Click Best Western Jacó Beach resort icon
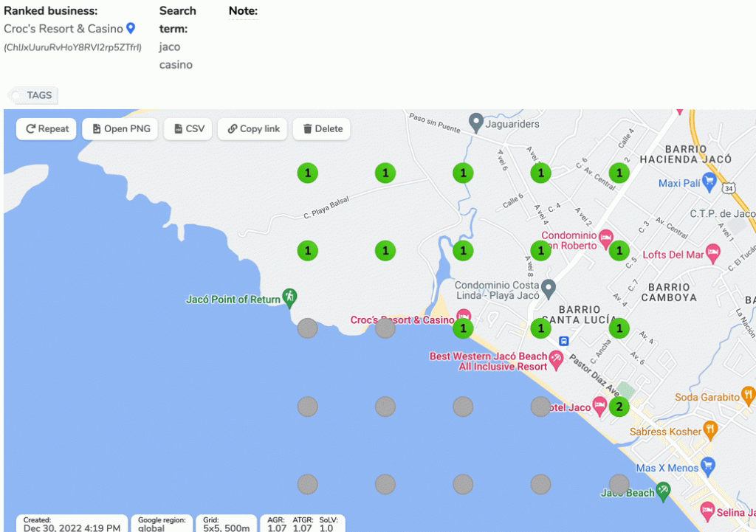 pyautogui.click(x=557, y=359)
